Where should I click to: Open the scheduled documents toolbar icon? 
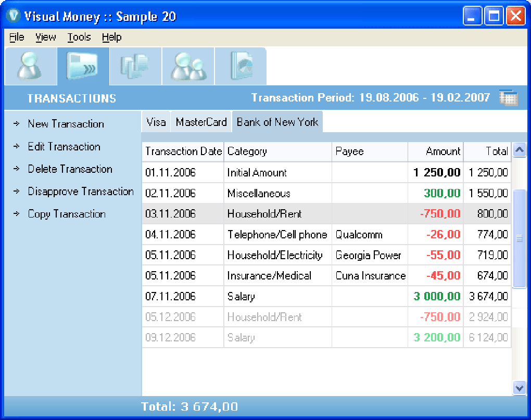135,66
